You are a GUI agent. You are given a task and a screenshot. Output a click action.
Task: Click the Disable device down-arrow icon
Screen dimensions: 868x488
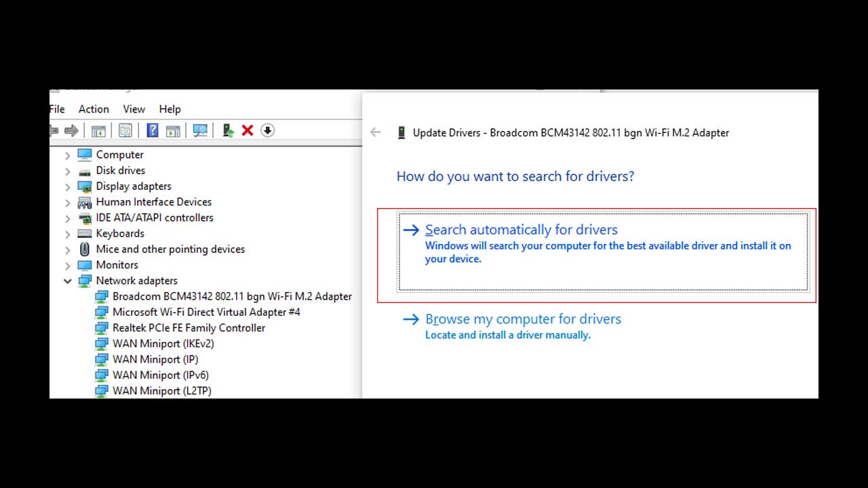[267, 130]
